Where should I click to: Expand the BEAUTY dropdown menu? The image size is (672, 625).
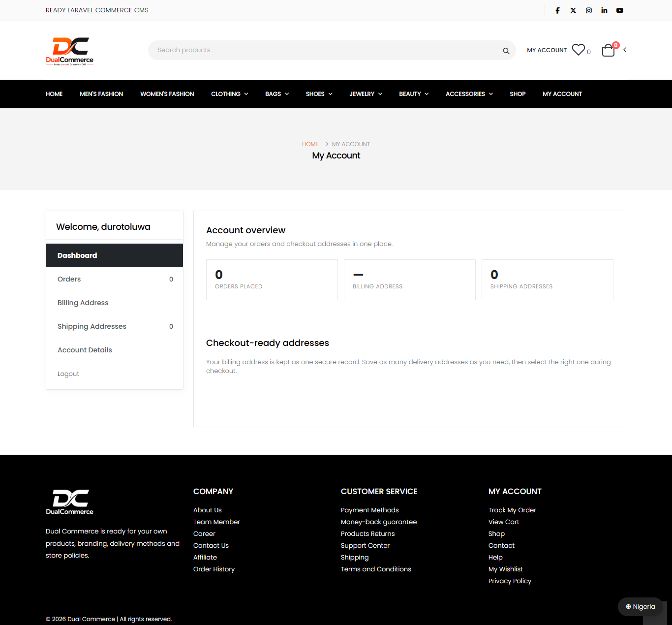pos(414,94)
